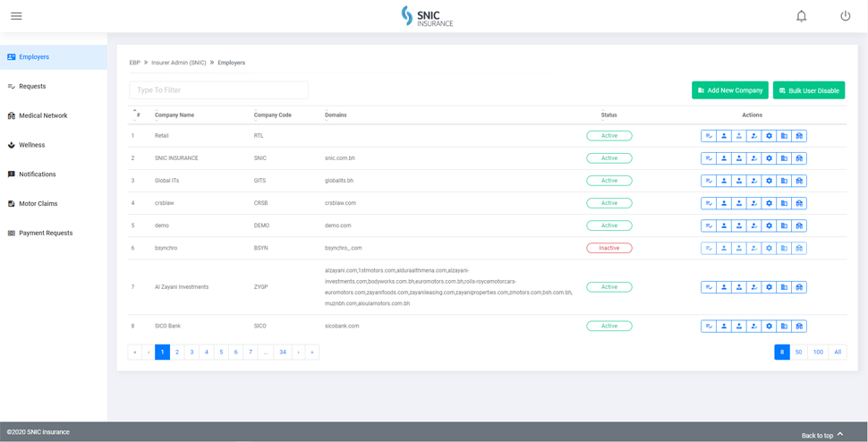Click the Bulk User Disable button
Image resolution: width=868 pixels, height=442 pixels.
(809, 90)
